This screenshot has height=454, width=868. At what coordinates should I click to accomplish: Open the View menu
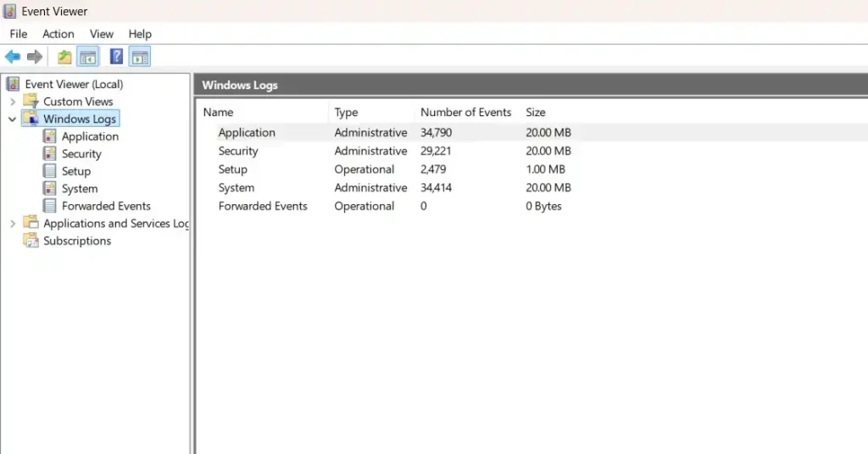coord(102,34)
